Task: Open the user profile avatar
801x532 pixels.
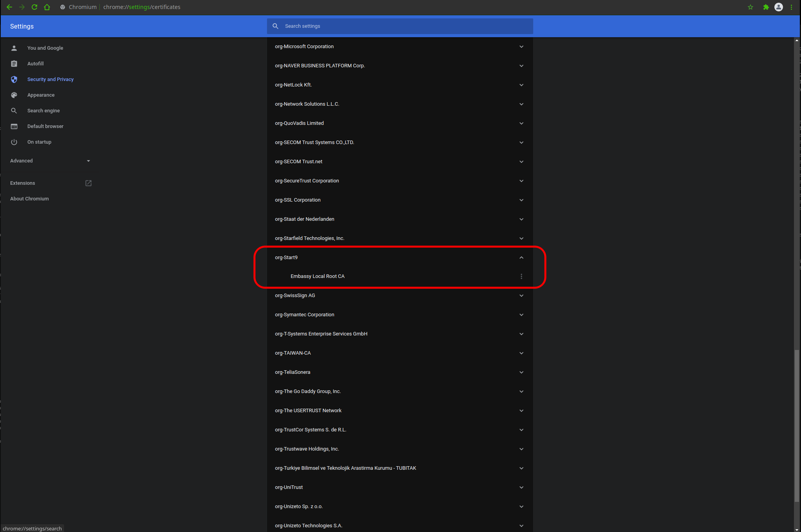Action: [x=779, y=7]
